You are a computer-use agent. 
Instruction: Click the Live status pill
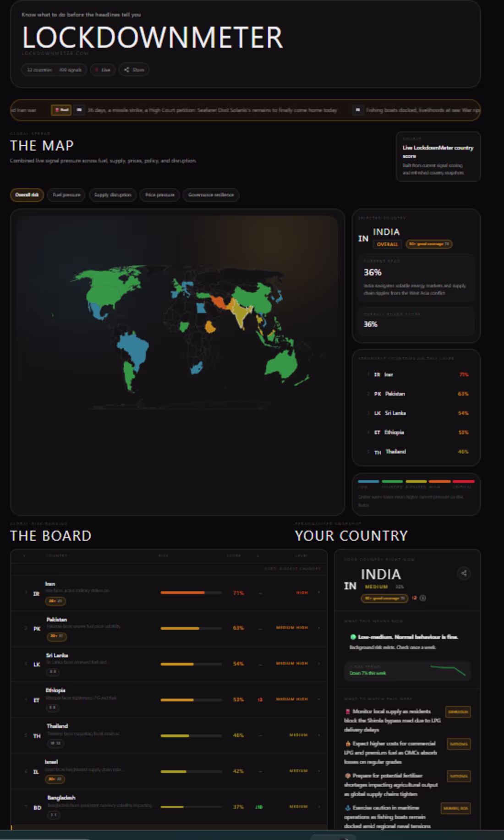103,70
